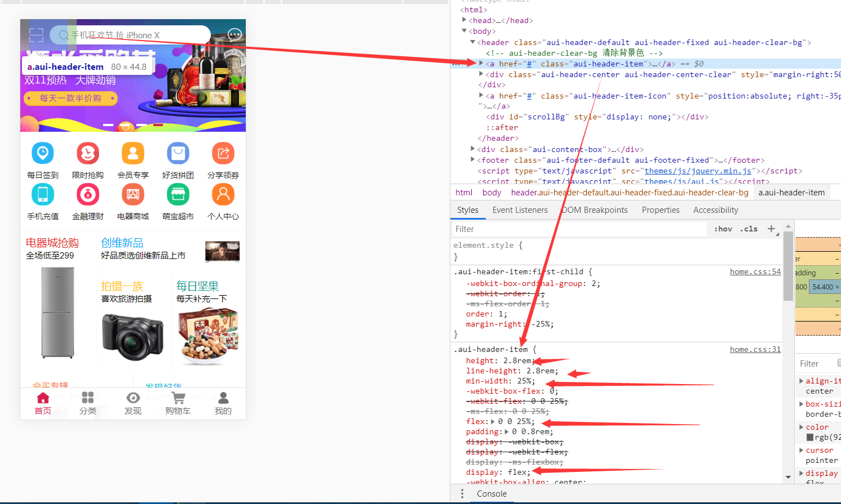The width and height of the screenshot is (841, 504).
Task: Open themes/js/jquery.min.js script link
Action: 698,171
